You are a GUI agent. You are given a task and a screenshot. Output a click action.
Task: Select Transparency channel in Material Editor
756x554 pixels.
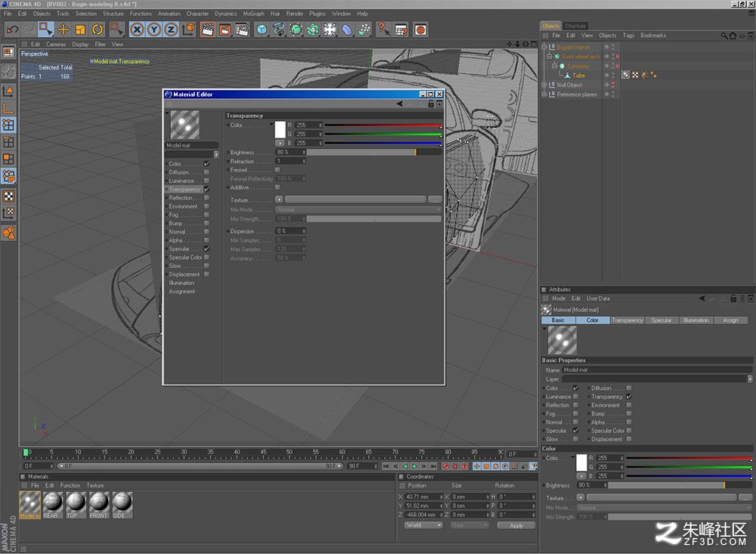(184, 190)
